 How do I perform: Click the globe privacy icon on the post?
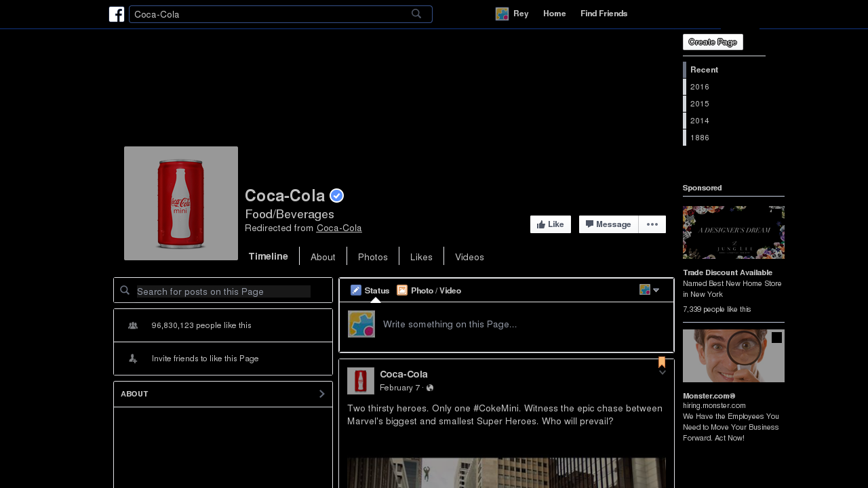[430, 388]
